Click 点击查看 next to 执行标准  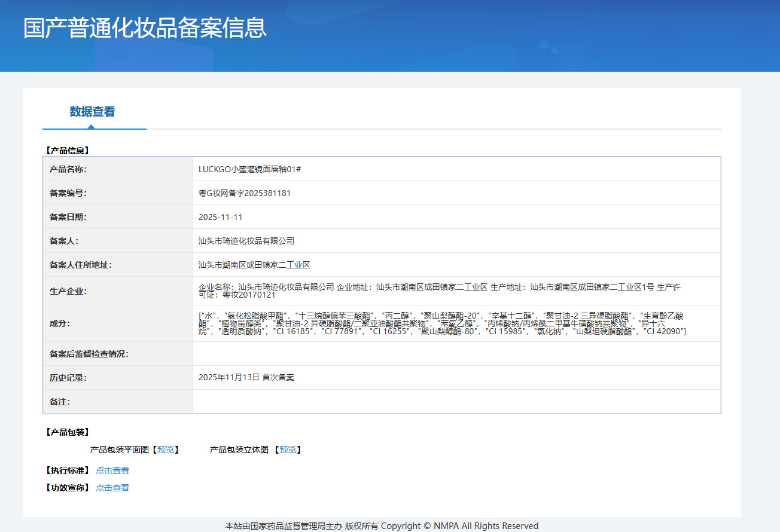[112, 470]
